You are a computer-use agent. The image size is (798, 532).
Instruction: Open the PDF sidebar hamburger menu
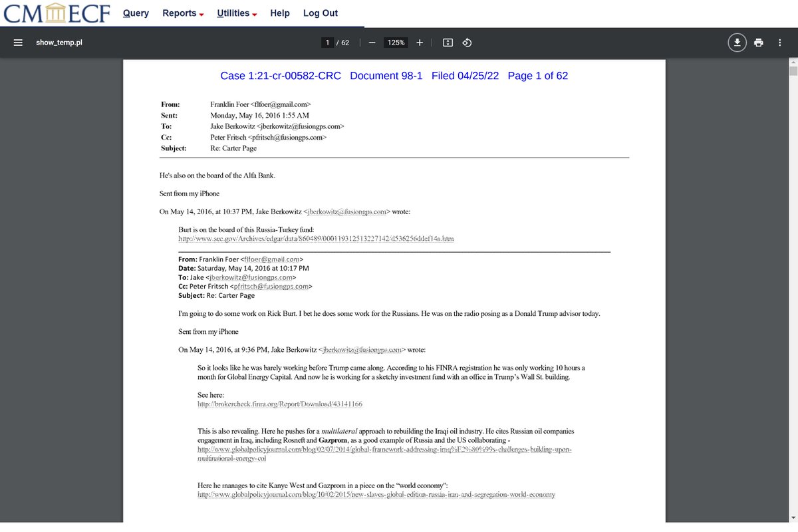click(19, 43)
